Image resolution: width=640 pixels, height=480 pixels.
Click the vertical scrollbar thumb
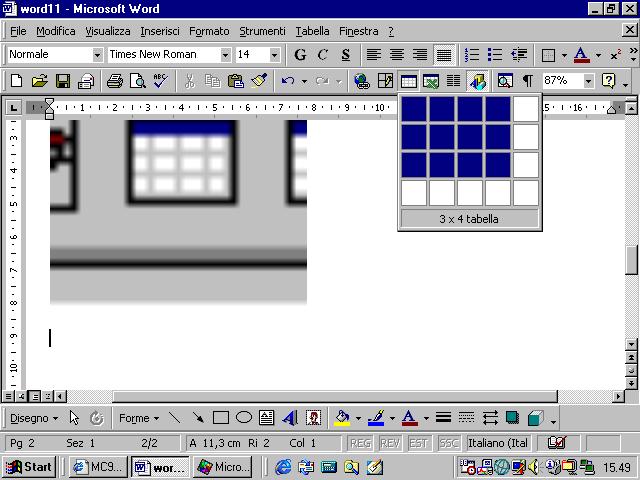[631, 260]
